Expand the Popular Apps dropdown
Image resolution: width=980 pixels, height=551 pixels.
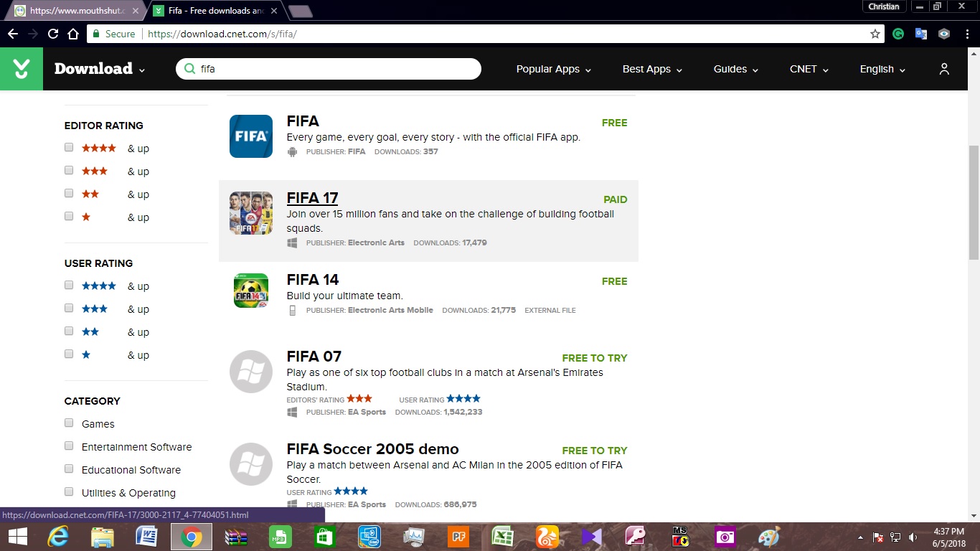[553, 69]
